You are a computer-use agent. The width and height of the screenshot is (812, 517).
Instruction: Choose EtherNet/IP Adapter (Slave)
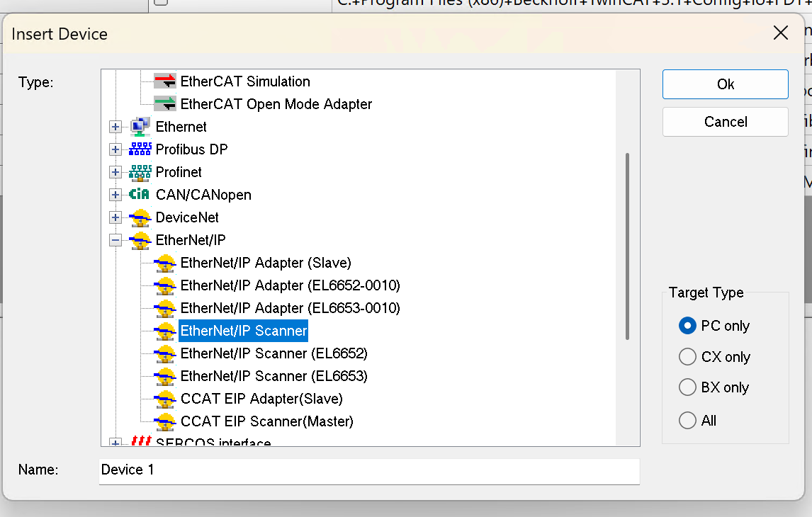pyautogui.click(x=266, y=263)
